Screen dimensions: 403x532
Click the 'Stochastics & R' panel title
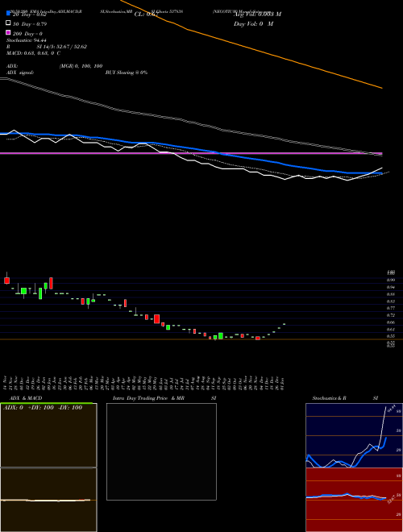pos(329,398)
